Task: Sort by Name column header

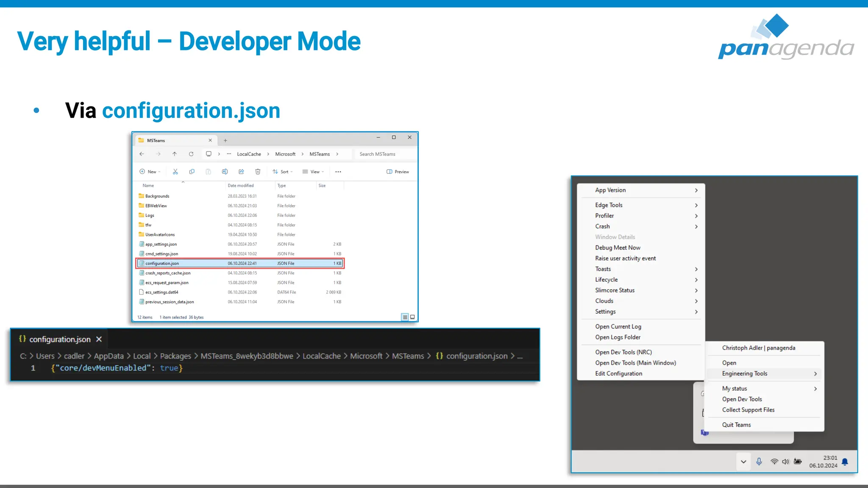Action: pos(148,186)
